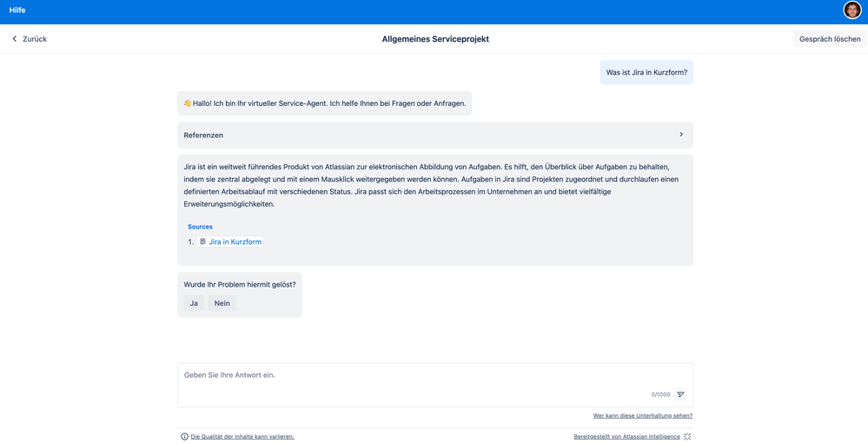Answer Ja to problem solved question
The height and width of the screenshot is (444, 868).
[194, 303]
